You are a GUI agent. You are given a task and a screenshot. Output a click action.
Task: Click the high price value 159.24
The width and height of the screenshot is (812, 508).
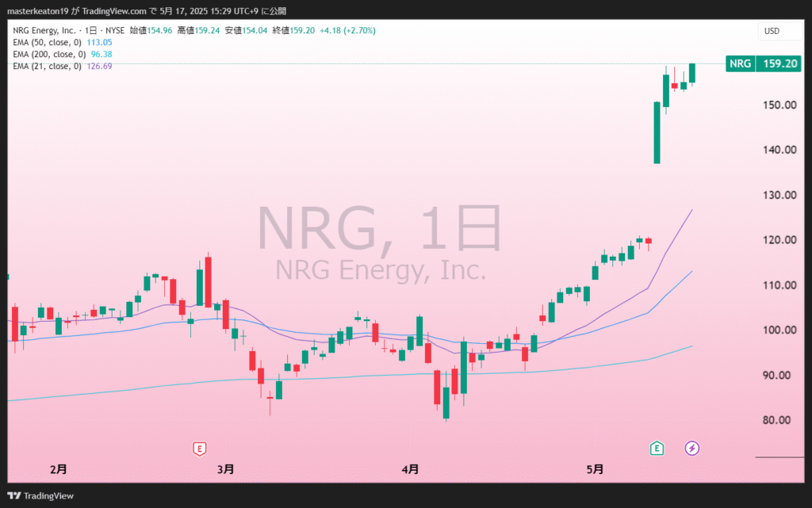pyautogui.click(x=207, y=31)
